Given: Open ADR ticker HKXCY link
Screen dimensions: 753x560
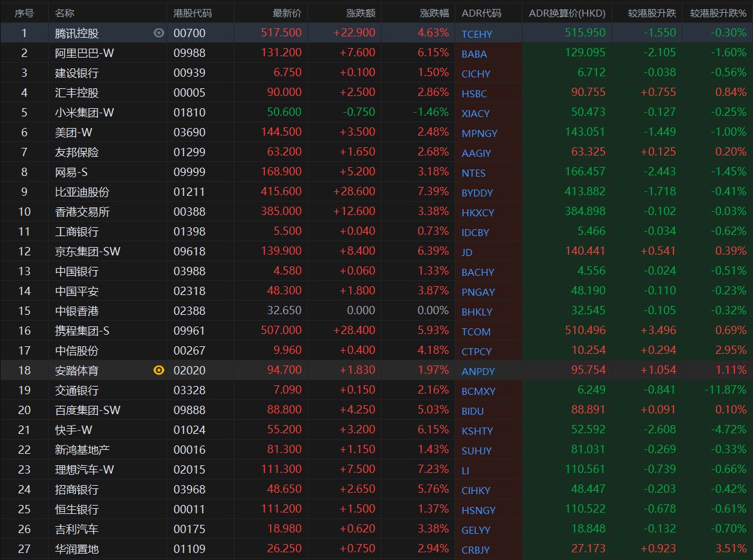Looking at the screenshot, I should click(x=478, y=212).
